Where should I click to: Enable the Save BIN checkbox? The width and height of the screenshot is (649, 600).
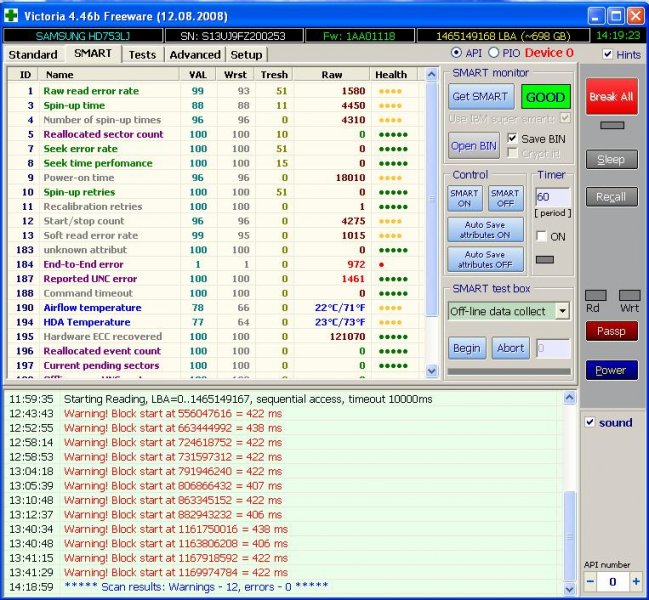513,138
